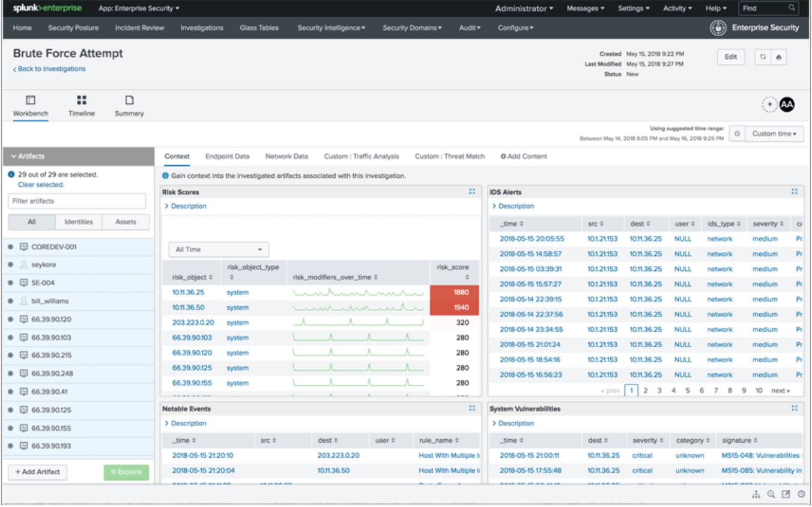Click the Filter artifacts input field

(77, 201)
